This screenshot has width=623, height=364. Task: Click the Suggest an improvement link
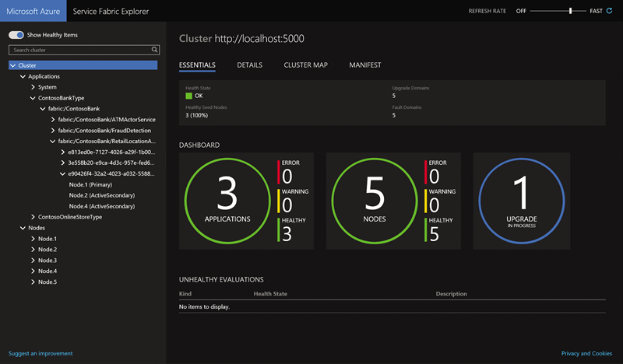[40, 353]
